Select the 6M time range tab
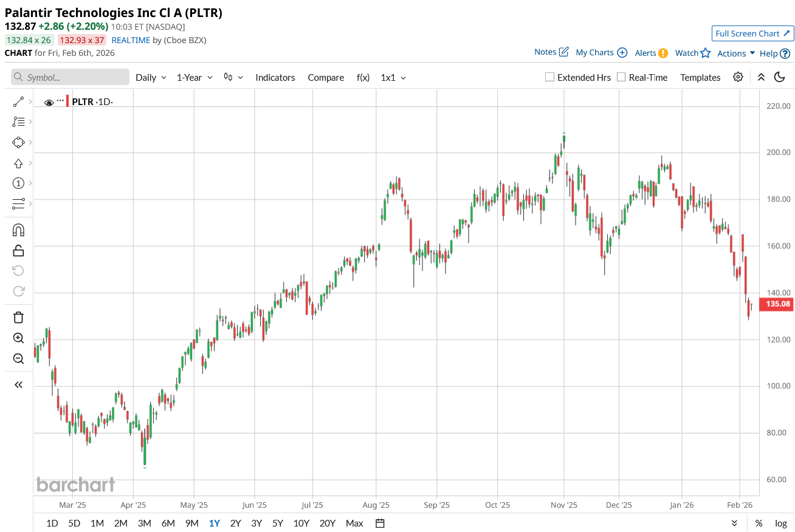The height and width of the screenshot is (532, 795). pos(168,523)
